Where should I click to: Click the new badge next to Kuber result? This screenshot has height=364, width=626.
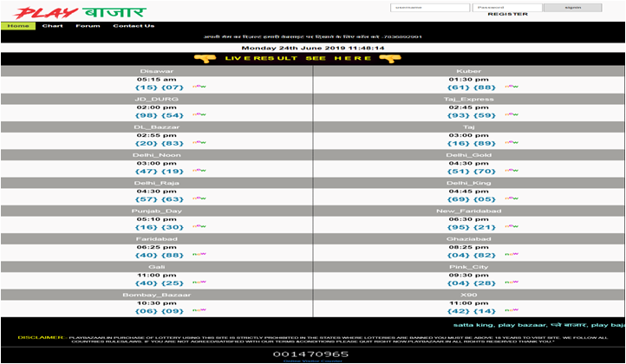[512, 86]
